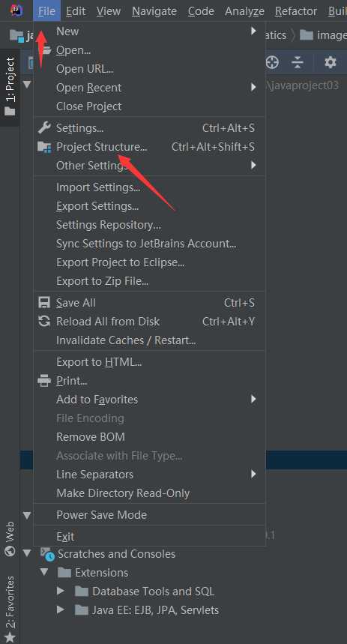Click the collapse all icon in toolbar

(x=298, y=62)
